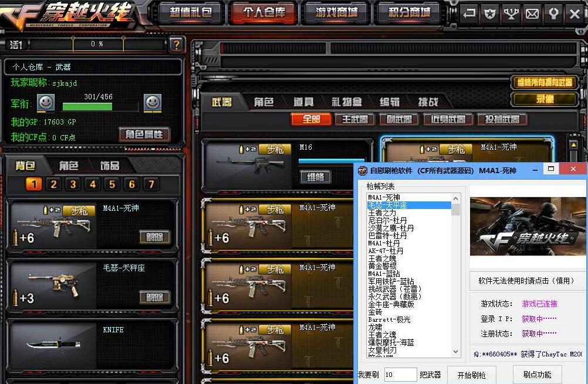
Task: Click the 开始刷枪 button
Action: pos(471,375)
